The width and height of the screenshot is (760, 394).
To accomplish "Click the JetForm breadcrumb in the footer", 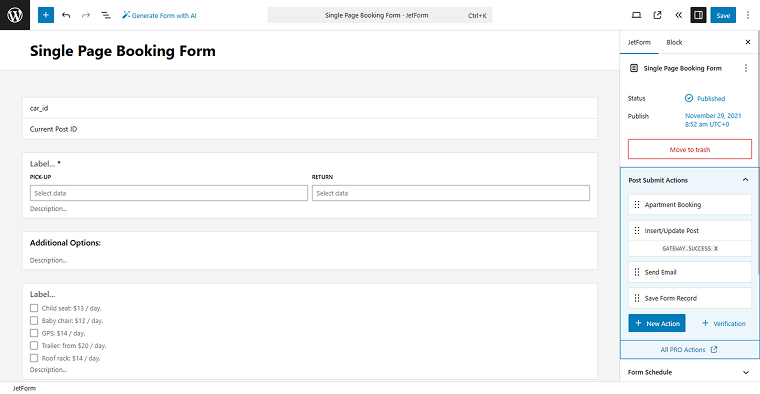I will (24, 388).
